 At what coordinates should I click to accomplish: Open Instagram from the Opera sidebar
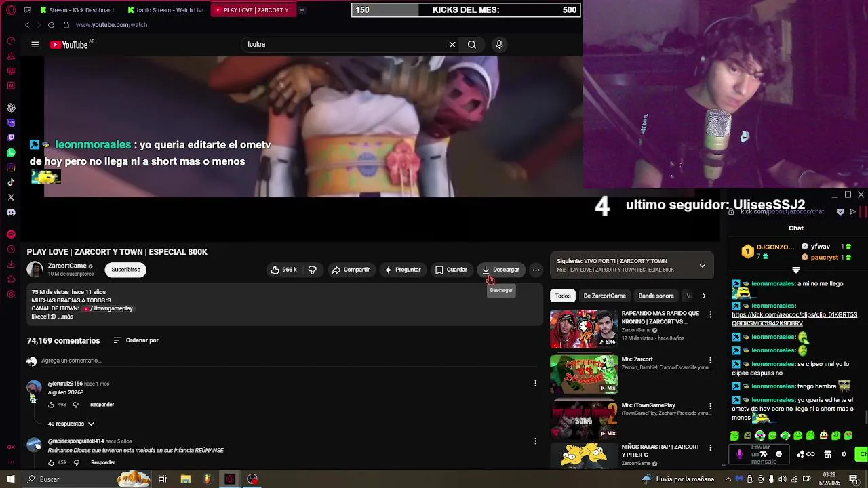click(x=11, y=167)
